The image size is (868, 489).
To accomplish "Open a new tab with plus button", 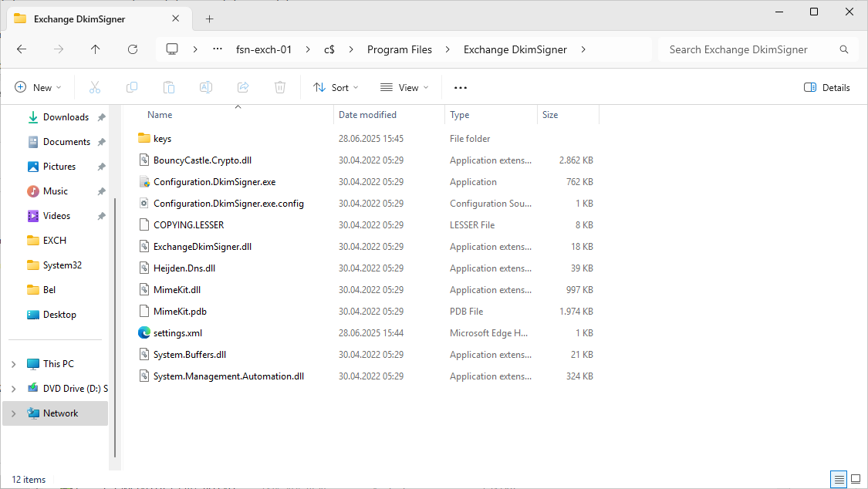I will (209, 19).
